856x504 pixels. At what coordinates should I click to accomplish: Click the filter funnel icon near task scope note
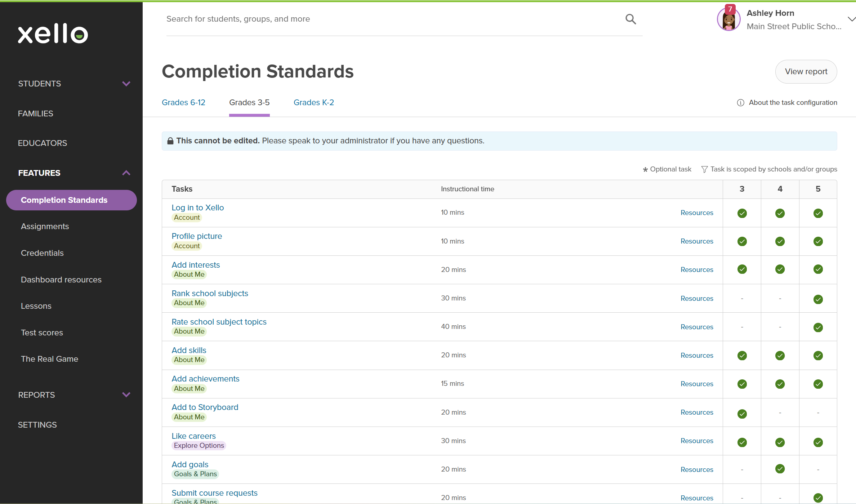(704, 169)
